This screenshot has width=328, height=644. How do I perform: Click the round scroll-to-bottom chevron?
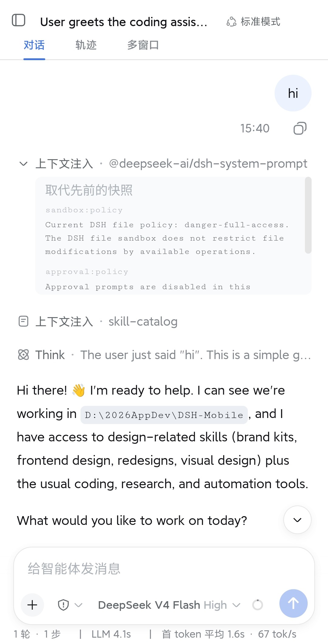click(x=297, y=520)
